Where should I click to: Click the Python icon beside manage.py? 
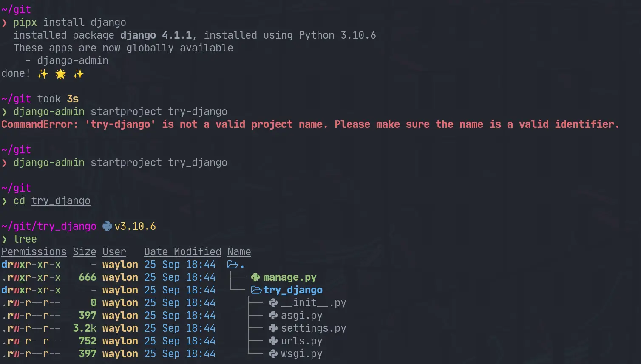pos(255,277)
